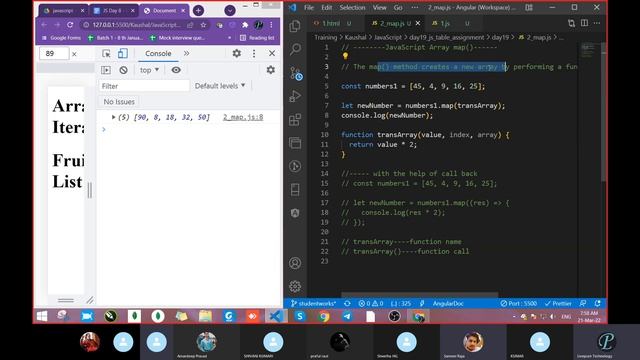Open VS Code Go menu
The width and height of the screenshot is (640, 360).
[x=398, y=8]
